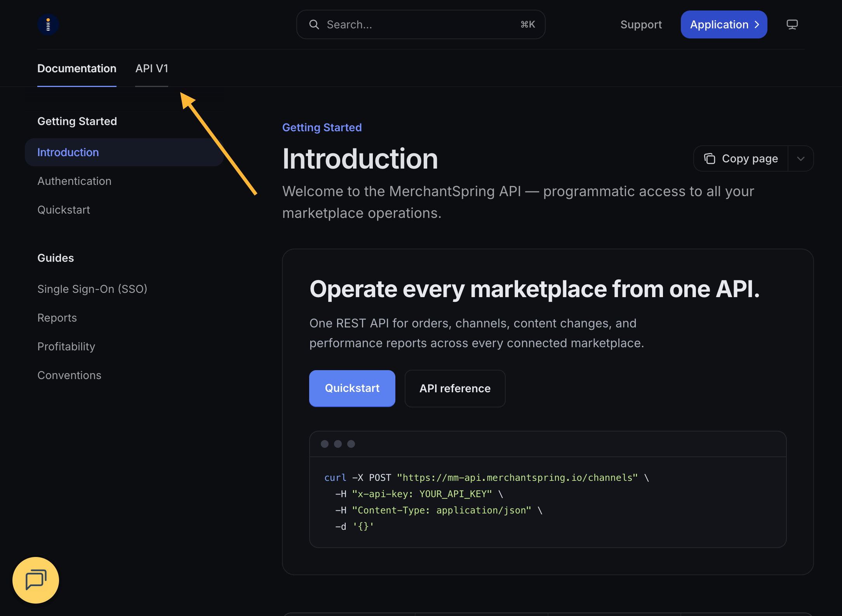The height and width of the screenshot is (616, 842).
Task: Open the yellow chat widget button
Action: (x=36, y=580)
